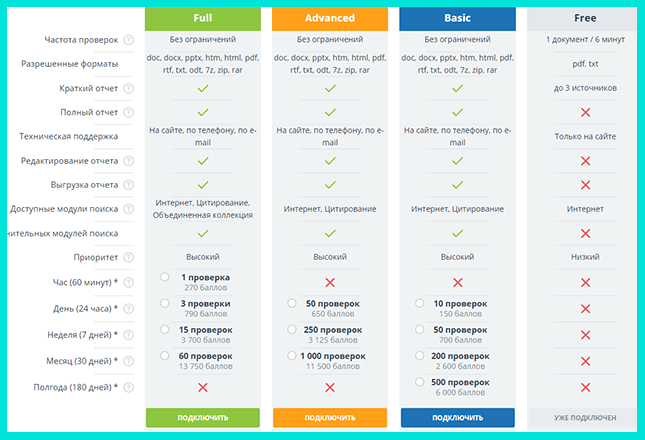645x440 pixels.
Task: Show hint for Выгрузка отчета
Action: (x=129, y=185)
